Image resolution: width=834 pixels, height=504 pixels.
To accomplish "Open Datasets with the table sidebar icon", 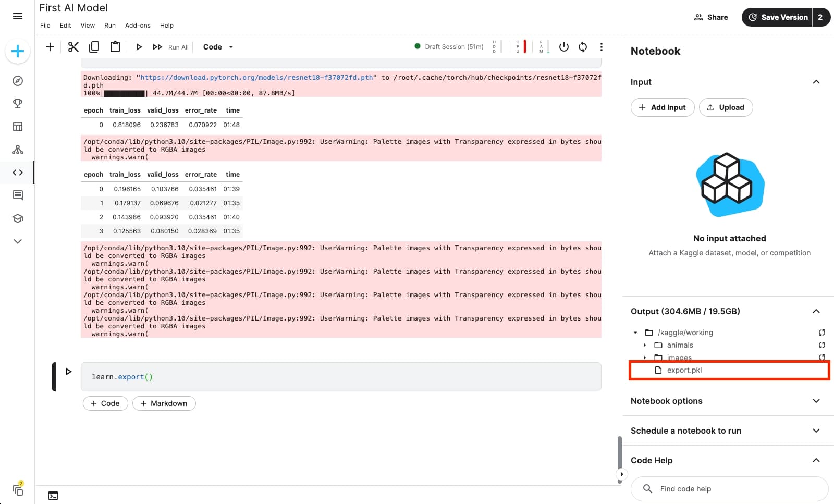I will click(x=17, y=126).
